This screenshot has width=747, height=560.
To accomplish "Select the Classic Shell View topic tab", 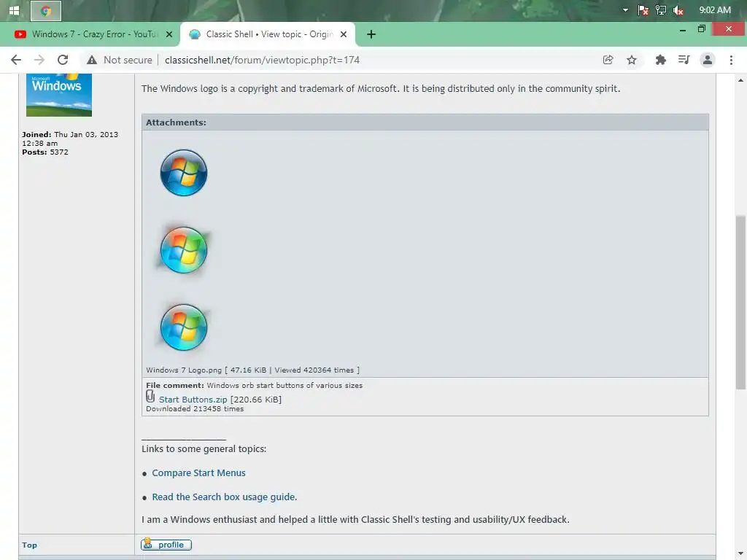I will (268, 34).
